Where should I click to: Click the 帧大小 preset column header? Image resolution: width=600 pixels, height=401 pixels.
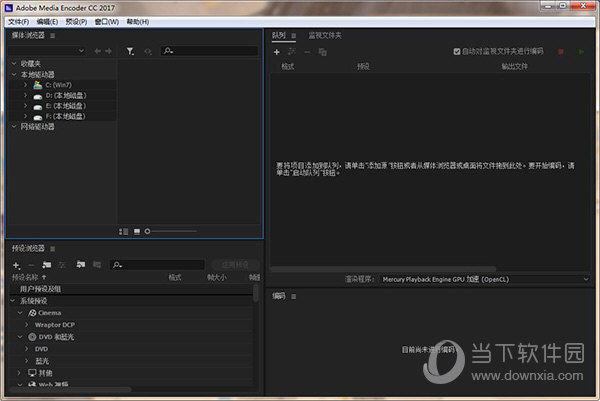pos(217,277)
